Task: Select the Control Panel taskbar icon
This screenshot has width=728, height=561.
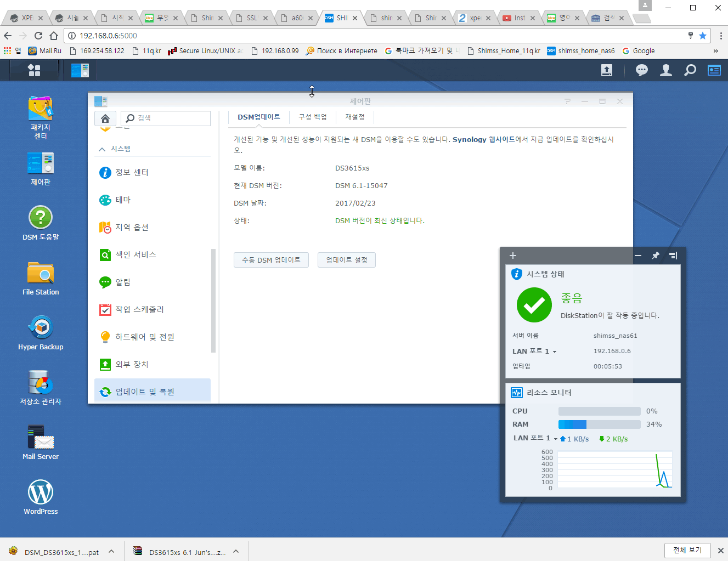Action: [x=80, y=70]
